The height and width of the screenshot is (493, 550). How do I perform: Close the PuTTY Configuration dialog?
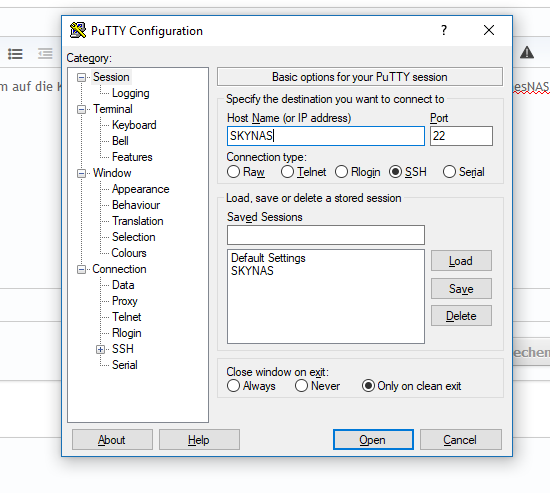coord(489,30)
